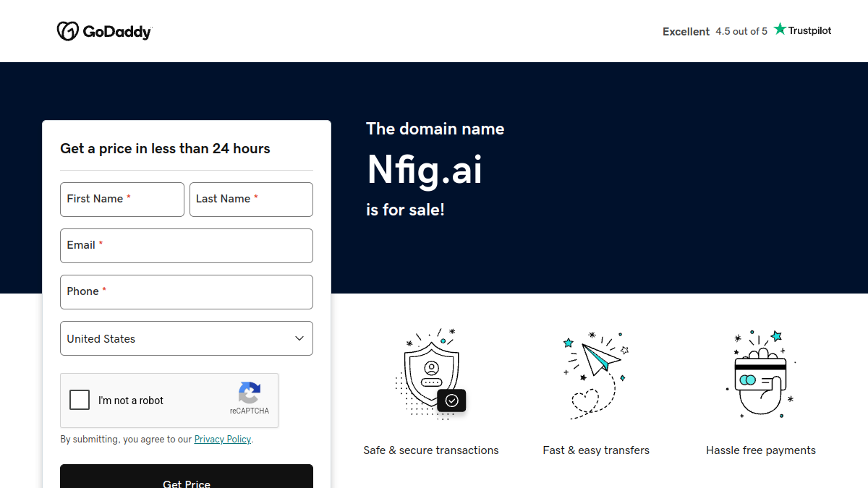
Task: Click the Nfig.ai domain heading
Action: point(425,169)
